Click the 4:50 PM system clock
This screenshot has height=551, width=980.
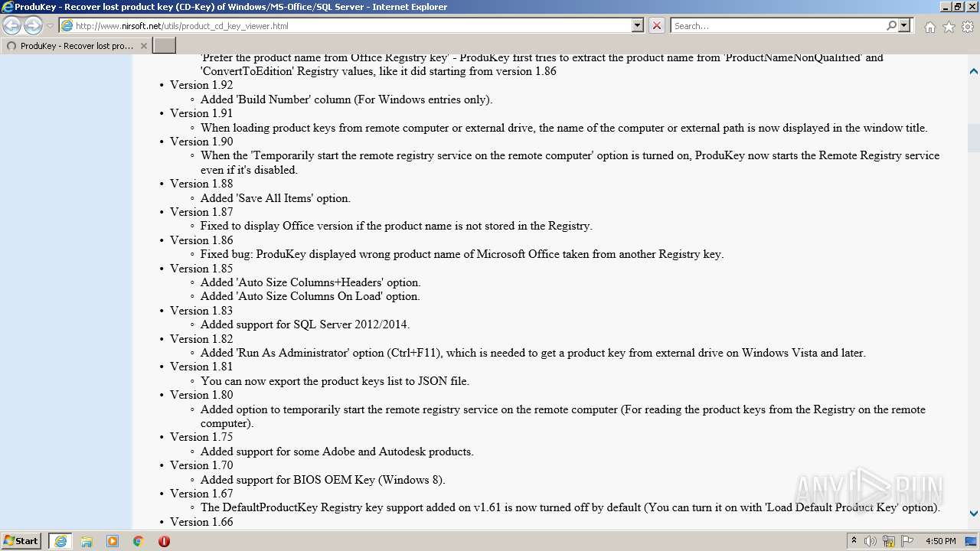pyautogui.click(x=940, y=541)
